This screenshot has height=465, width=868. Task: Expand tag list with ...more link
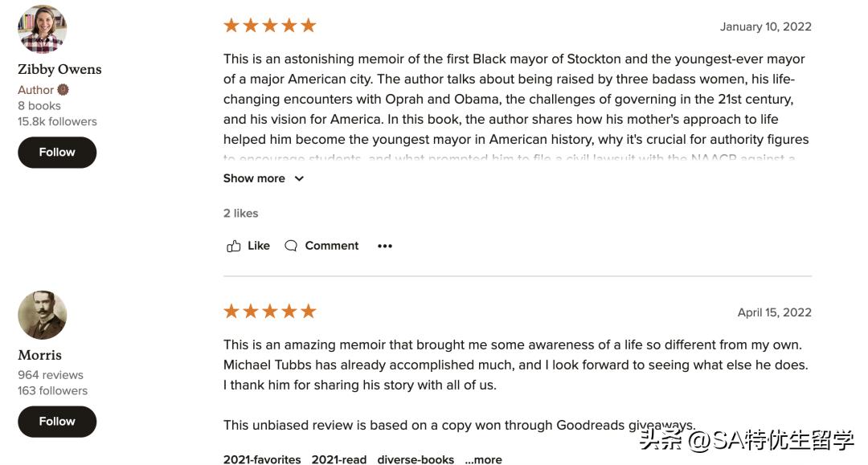coord(483,459)
